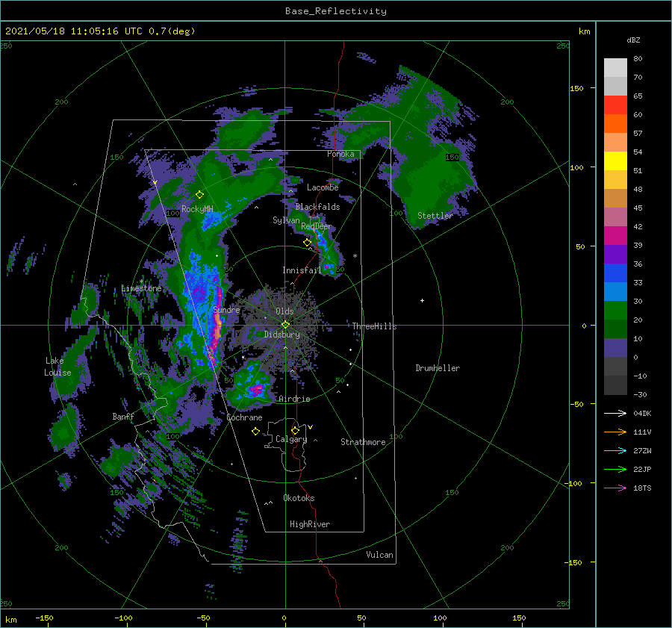The image size is (672, 628).
Task: Click the RedDeer city label
Action: (x=317, y=226)
